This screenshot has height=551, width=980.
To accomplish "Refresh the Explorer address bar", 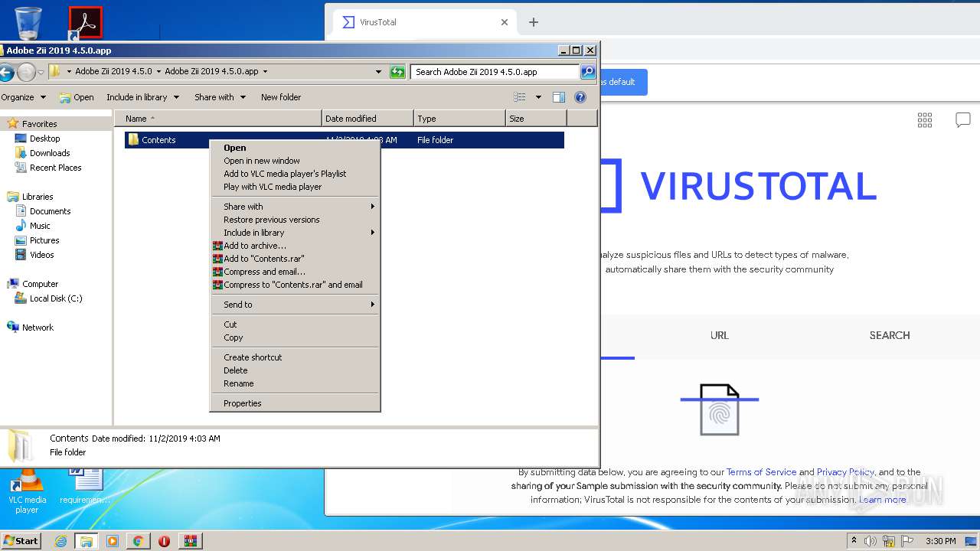I will pos(397,72).
